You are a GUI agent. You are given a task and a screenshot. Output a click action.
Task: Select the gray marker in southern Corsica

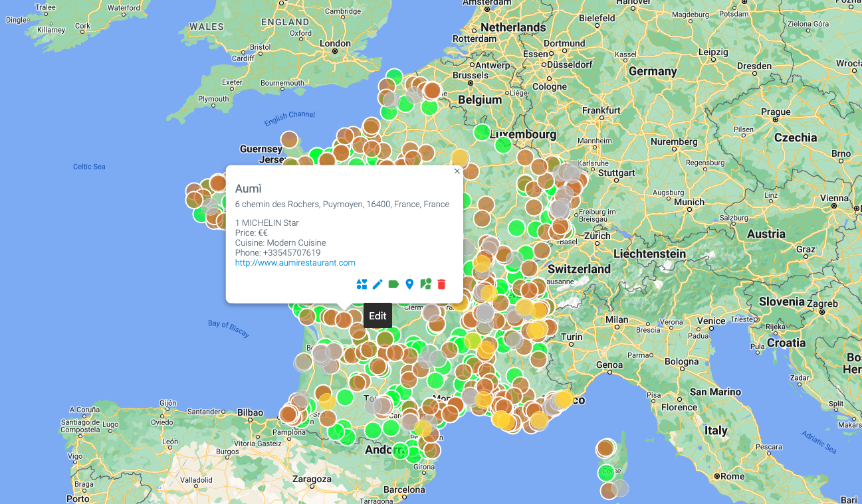coord(620,488)
